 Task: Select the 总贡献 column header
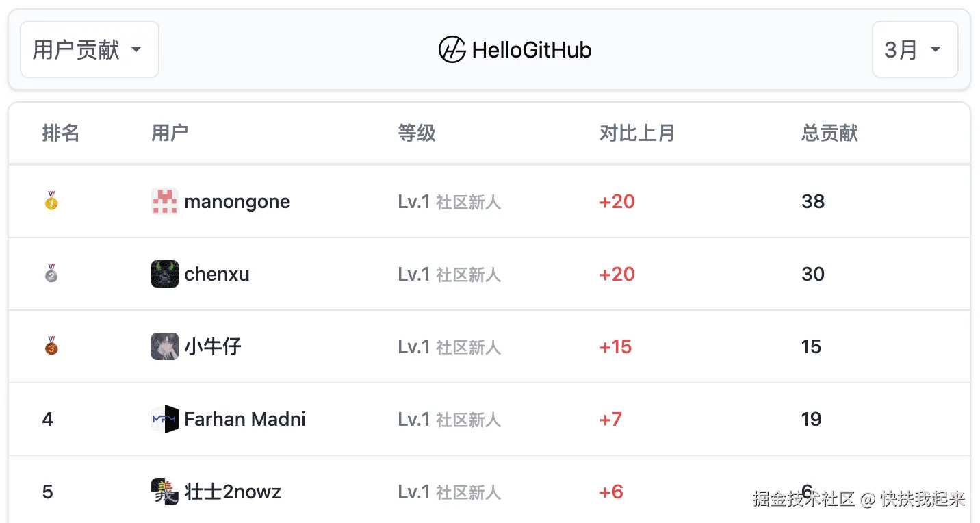tap(829, 133)
